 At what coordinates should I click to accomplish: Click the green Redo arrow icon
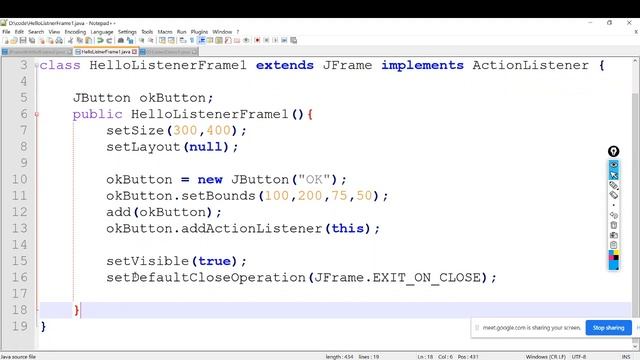click(x=109, y=40)
